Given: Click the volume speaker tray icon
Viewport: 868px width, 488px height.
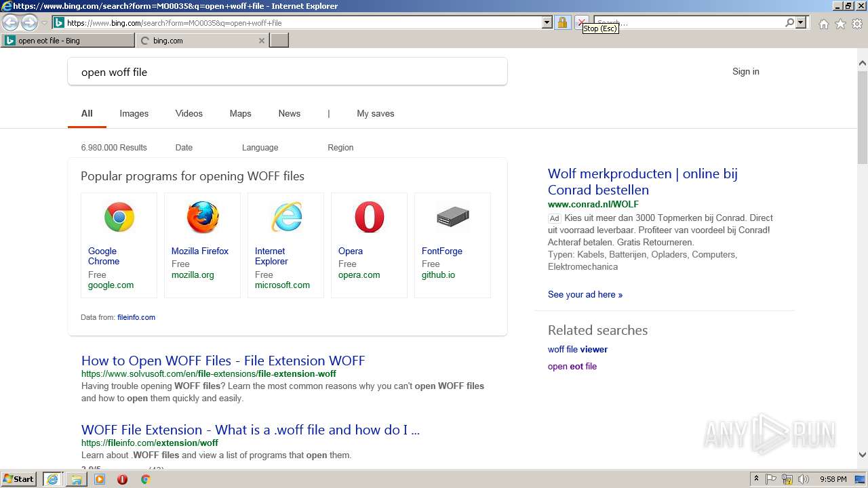Looking at the screenshot, I should [804, 479].
